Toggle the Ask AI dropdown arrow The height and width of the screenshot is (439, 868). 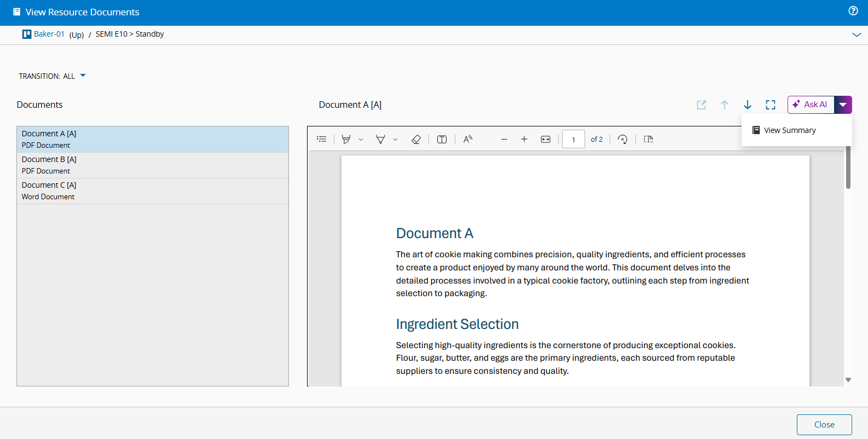843,105
